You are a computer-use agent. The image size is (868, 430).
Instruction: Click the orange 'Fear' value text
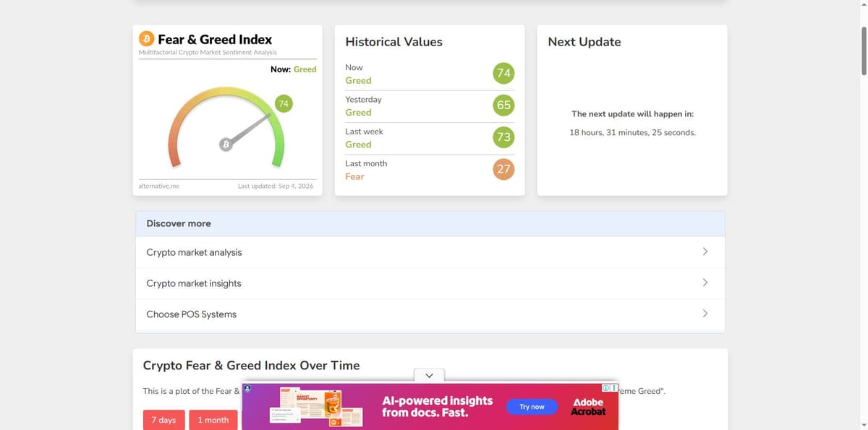pyautogui.click(x=354, y=176)
